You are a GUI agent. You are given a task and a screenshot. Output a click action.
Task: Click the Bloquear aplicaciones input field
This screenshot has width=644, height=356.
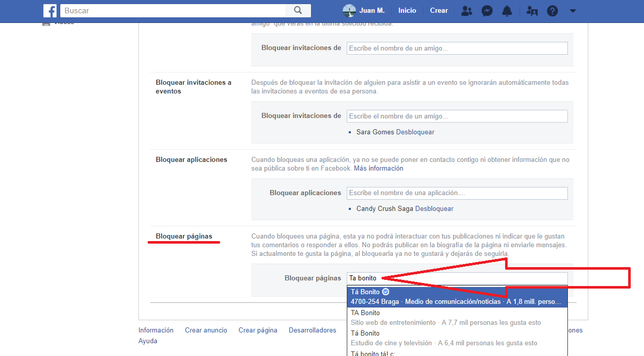457,193
